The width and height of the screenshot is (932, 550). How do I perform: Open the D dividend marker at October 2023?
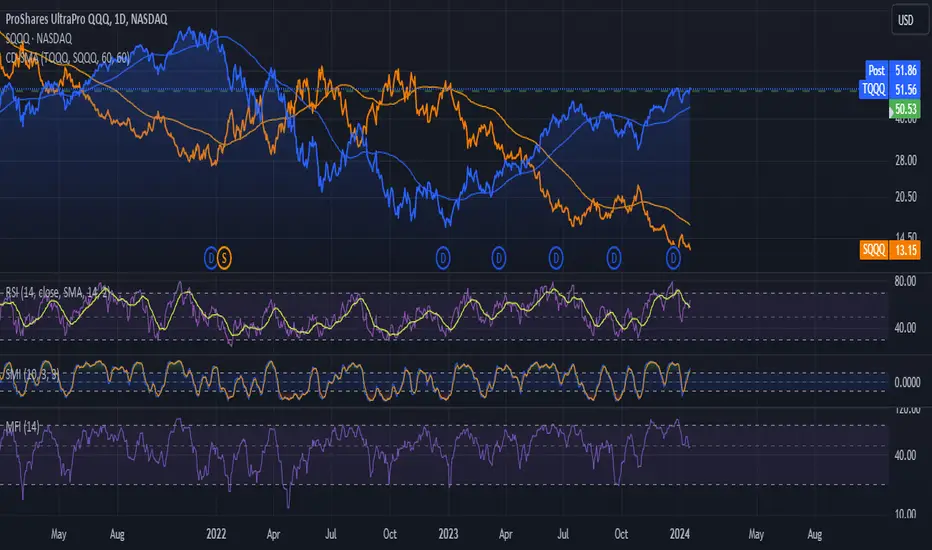pyautogui.click(x=613, y=258)
